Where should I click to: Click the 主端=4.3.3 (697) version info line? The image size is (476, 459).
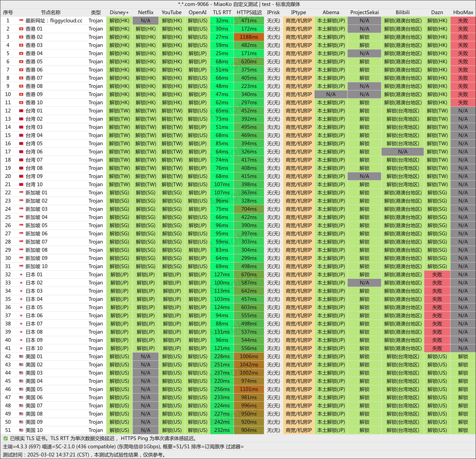123,447
